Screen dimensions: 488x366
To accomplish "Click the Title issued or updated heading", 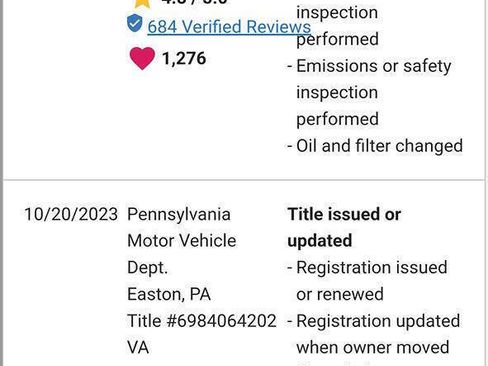I will pyautogui.click(x=344, y=227).
